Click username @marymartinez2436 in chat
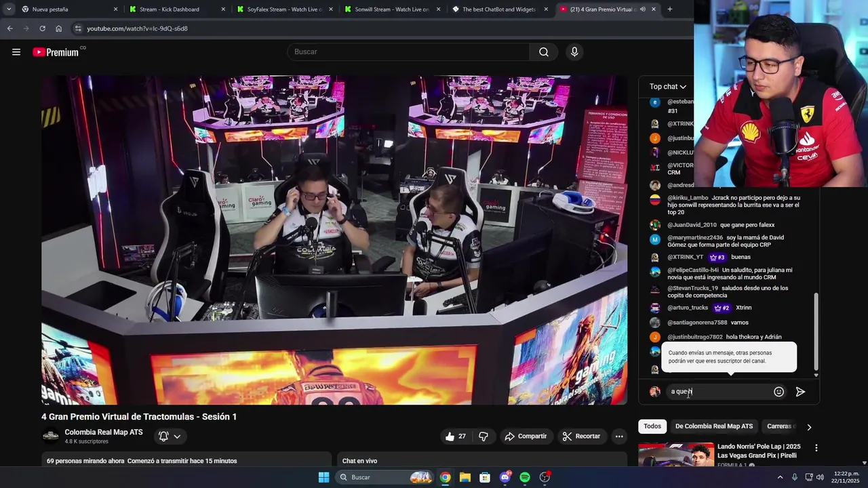The height and width of the screenshot is (488, 868). [x=695, y=238]
